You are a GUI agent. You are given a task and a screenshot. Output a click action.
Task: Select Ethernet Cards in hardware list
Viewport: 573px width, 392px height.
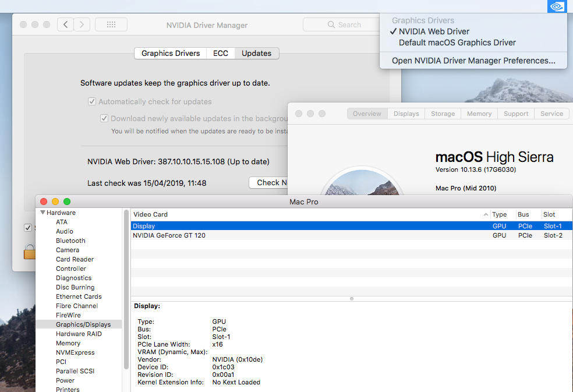pyautogui.click(x=79, y=296)
